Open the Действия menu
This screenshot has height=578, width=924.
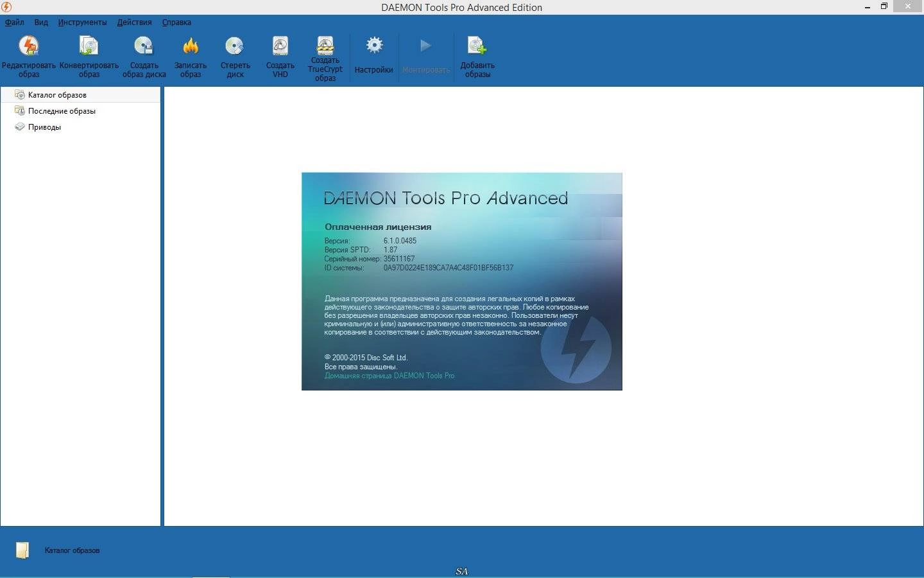pyautogui.click(x=134, y=22)
